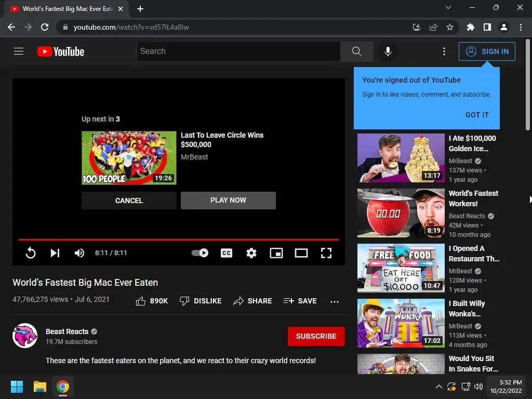532x399 pixels.
Task: Expand hidden system tray icons
Action: [x=438, y=387]
